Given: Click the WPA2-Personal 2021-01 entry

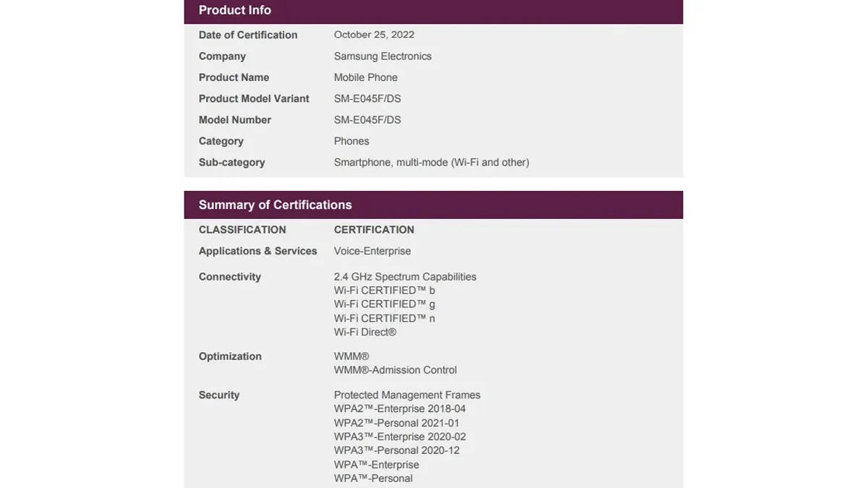Looking at the screenshot, I should tap(396, 423).
